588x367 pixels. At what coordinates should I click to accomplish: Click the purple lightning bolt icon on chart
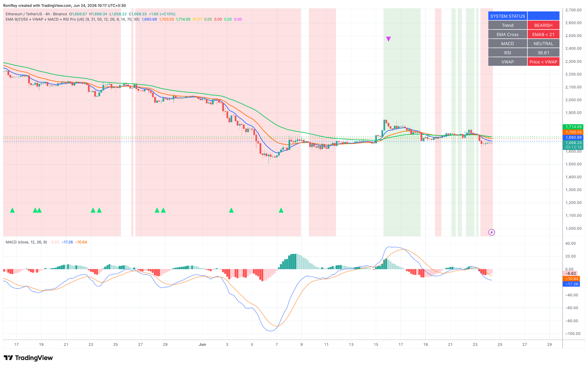[492, 232]
